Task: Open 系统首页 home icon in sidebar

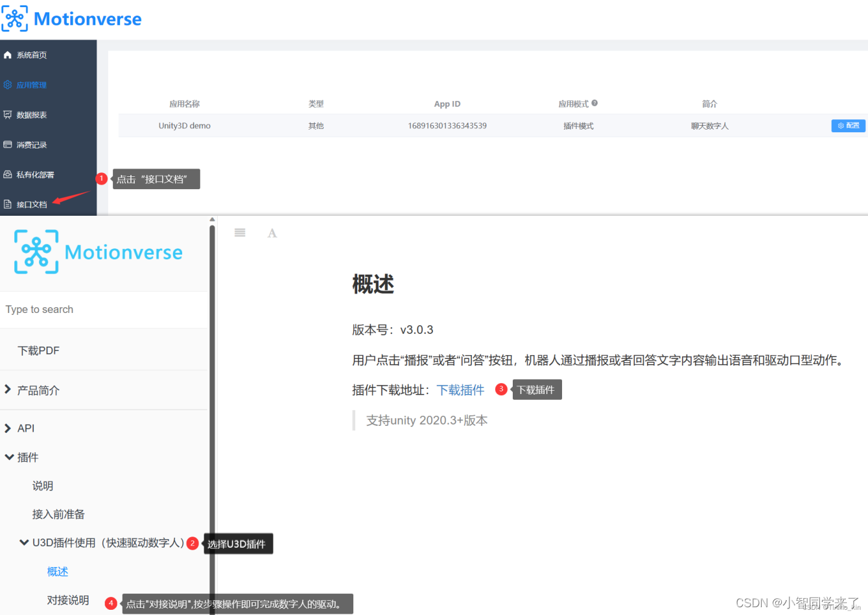Action: pos(8,55)
